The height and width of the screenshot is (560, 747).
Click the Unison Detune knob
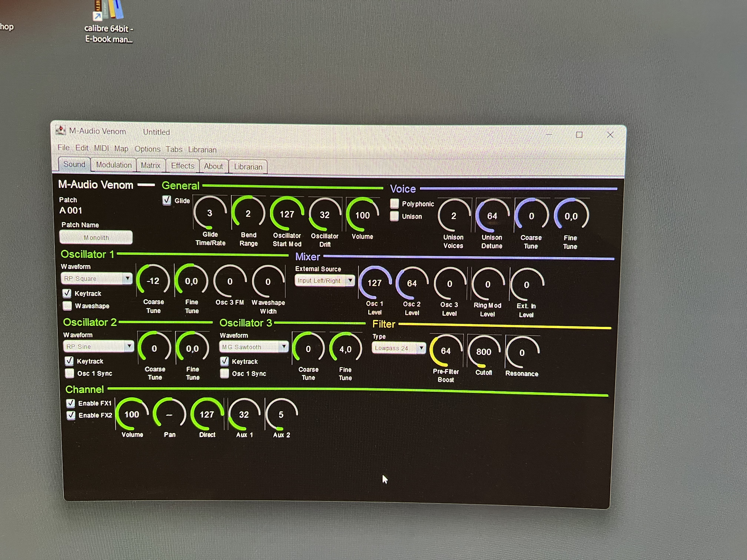[492, 216]
